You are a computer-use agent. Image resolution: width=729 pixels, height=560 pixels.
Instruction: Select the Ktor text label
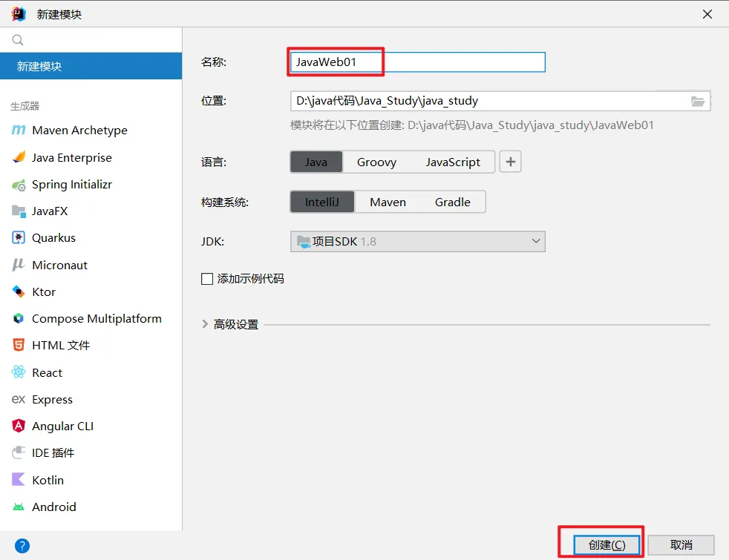pos(44,291)
